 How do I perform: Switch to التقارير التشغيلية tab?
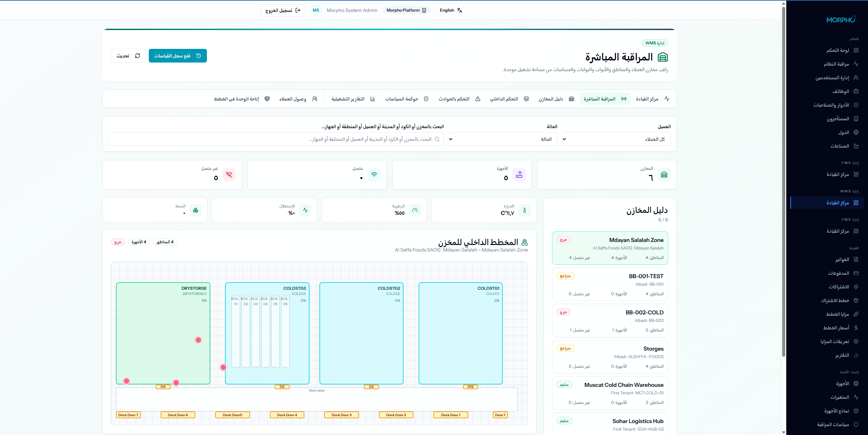point(353,99)
